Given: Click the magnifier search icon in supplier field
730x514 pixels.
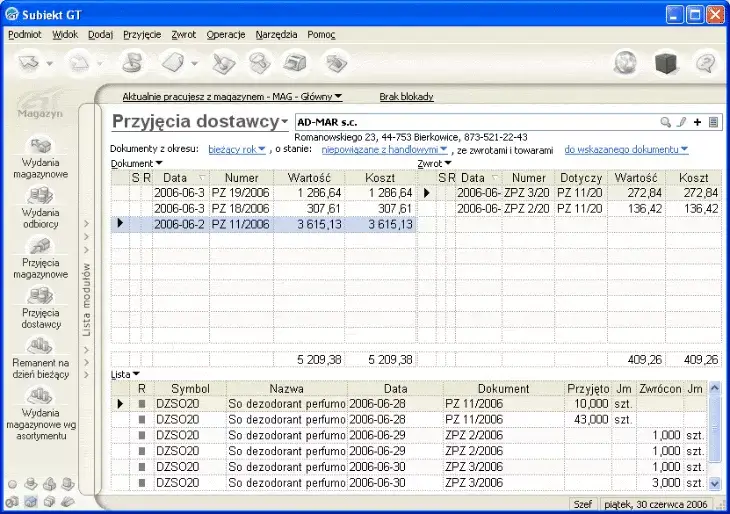Looking at the screenshot, I should [x=666, y=122].
